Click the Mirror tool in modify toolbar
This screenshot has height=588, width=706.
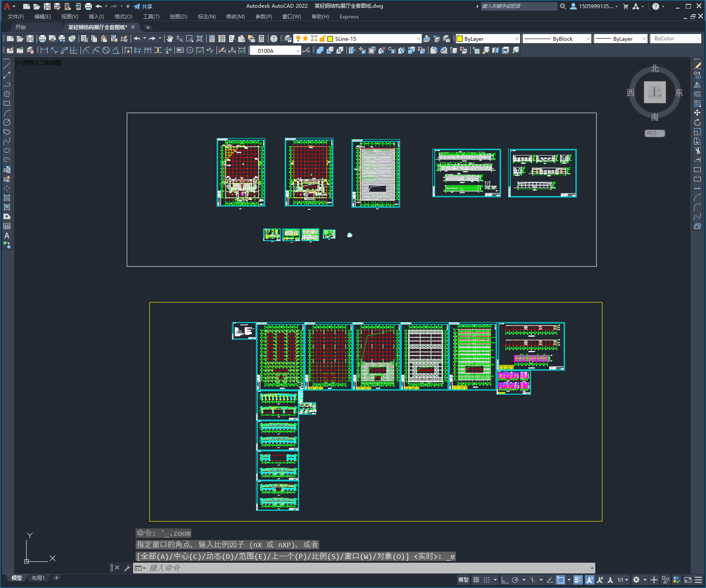tap(697, 84)
